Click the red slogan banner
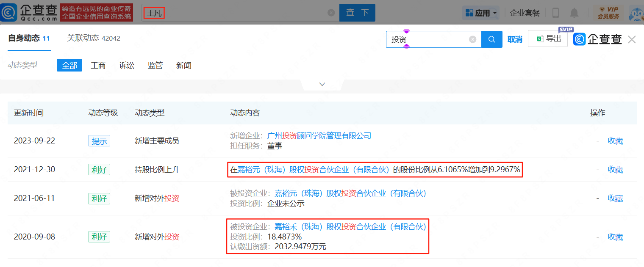This screenshot has height=267, width=644. pos(97,13)
